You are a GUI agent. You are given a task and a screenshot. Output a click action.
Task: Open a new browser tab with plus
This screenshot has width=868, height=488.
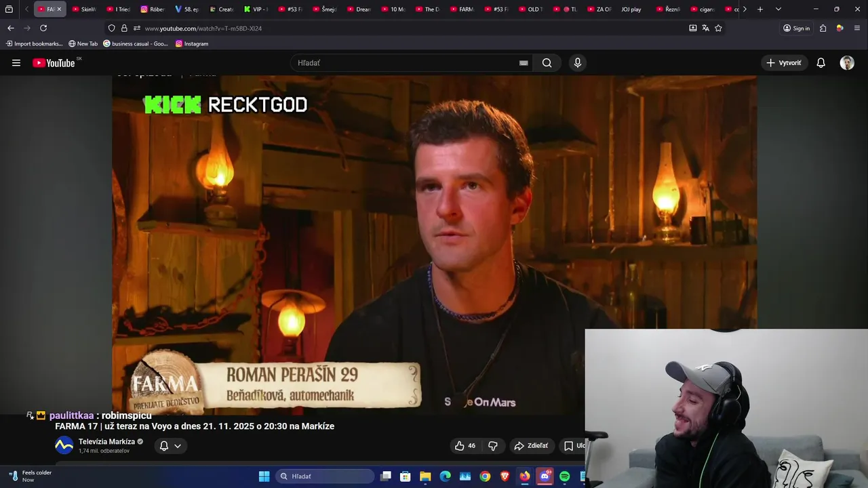point(760,9)
